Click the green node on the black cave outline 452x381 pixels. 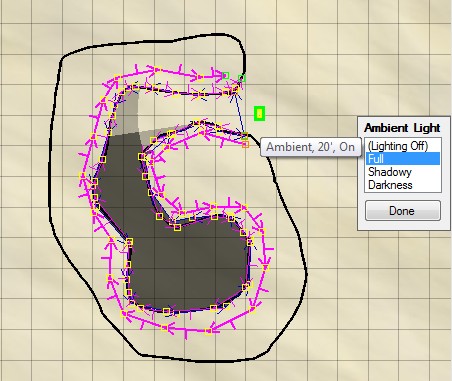(x=242, y=78)
